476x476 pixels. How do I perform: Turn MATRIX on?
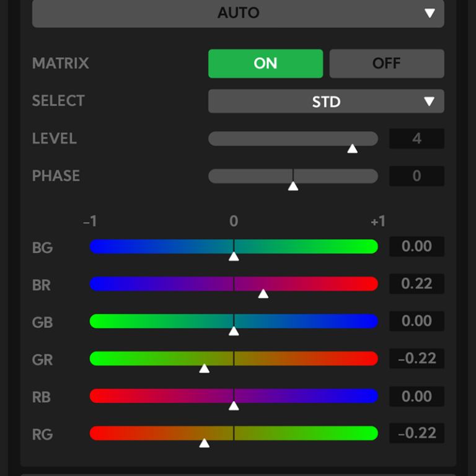[265, 63]
